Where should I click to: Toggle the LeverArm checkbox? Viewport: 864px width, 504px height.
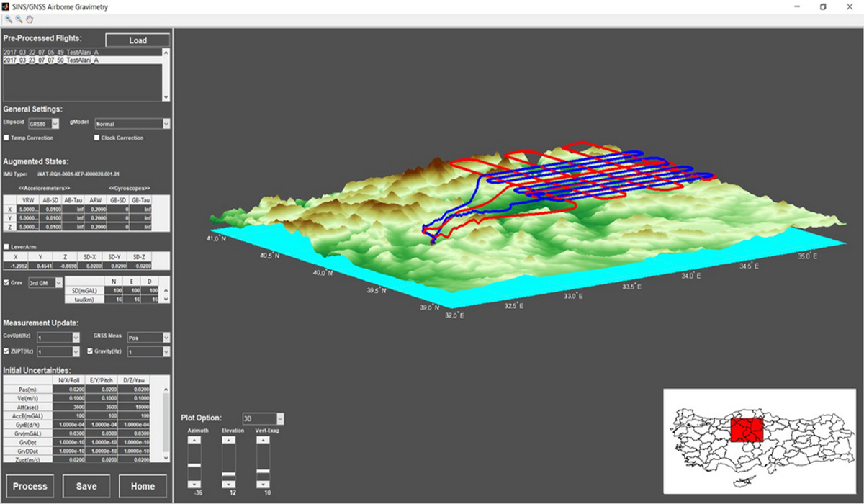pyautogui.click(x=7, y=246)
